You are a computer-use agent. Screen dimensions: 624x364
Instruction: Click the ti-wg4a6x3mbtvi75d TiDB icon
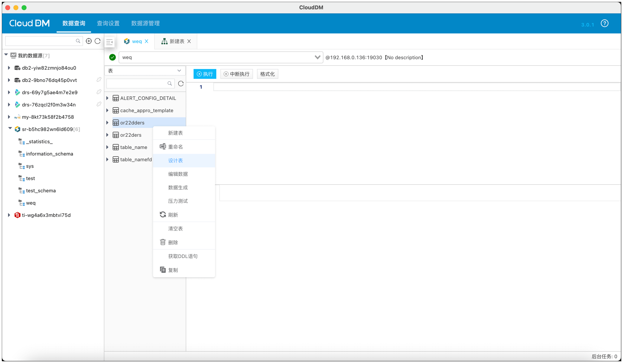pos(17,215)
